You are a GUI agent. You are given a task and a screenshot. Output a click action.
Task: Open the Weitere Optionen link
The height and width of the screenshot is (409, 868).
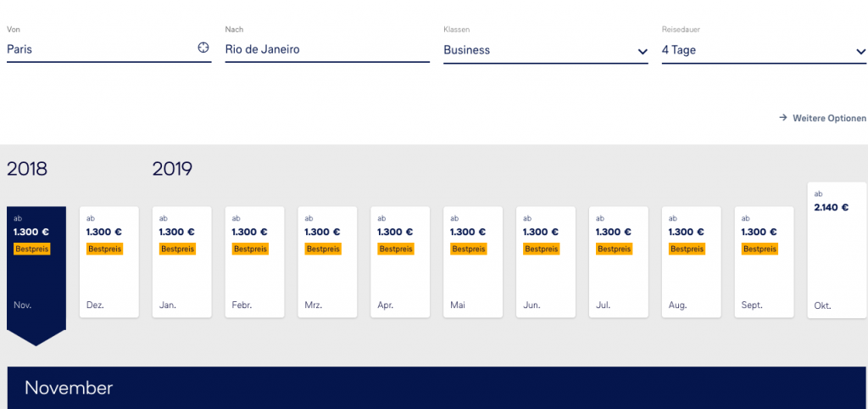point(829,118)
